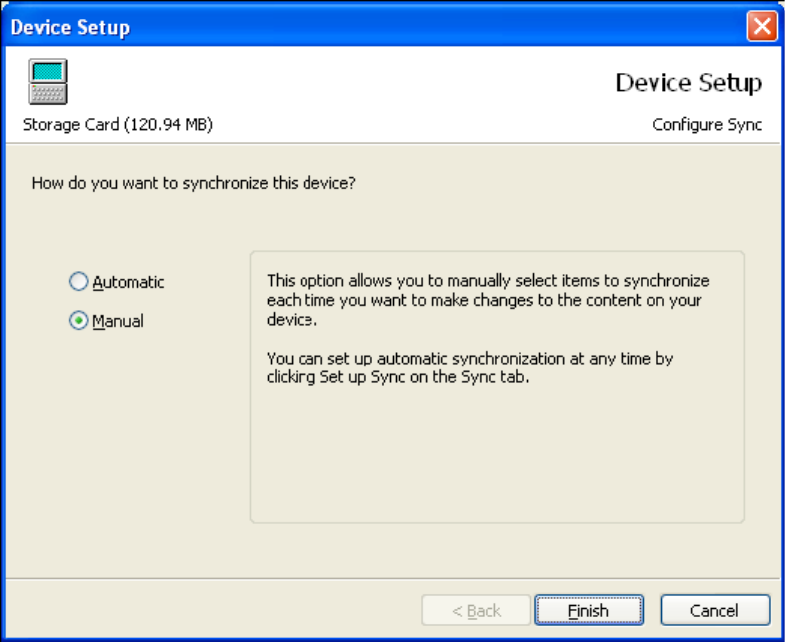Screen dimensions: 785x642
Task: Click the white header band beside the device icon
Action: tap(330, 85)
